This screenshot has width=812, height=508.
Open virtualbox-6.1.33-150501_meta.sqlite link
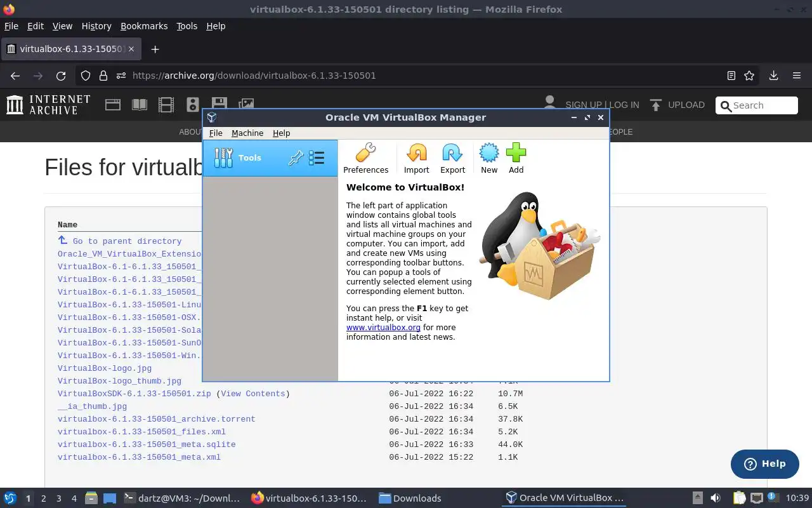click(147, 444)
